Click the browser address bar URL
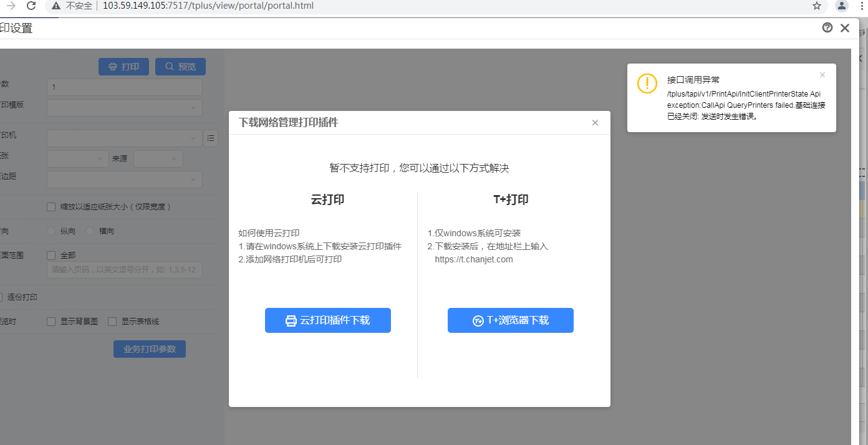868x445 pixels. (208, 6)
